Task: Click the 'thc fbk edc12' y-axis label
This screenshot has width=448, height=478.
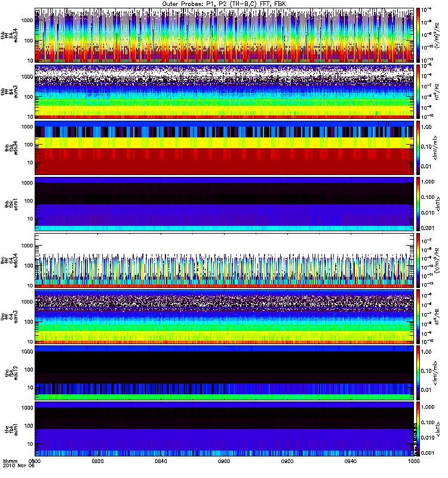Action: coord(11,372)
